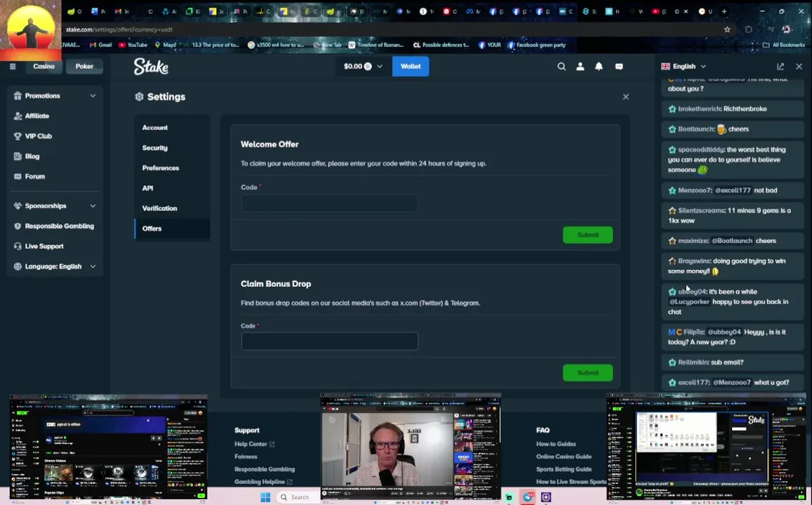Select Account in Settings menu
The height and width of the screenshot is (505, 812).
coord(172,127)
